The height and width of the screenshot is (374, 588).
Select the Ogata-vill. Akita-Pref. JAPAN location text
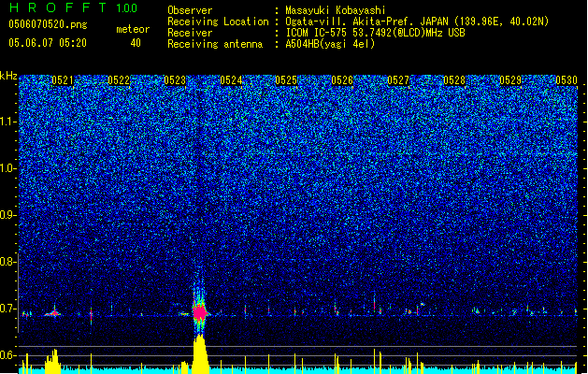coord(417,22)
